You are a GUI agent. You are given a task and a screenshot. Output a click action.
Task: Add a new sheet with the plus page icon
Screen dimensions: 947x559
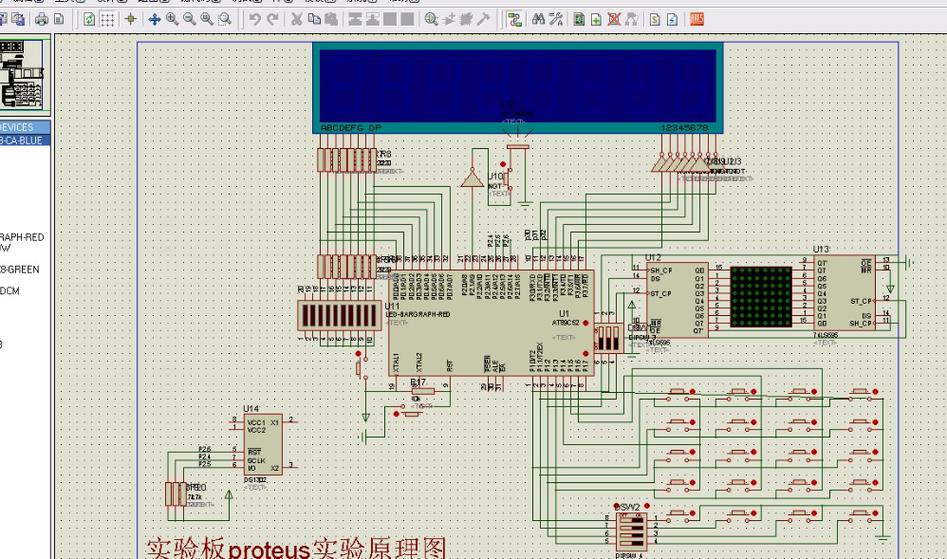pyautogui.click(x=597, y=19)
